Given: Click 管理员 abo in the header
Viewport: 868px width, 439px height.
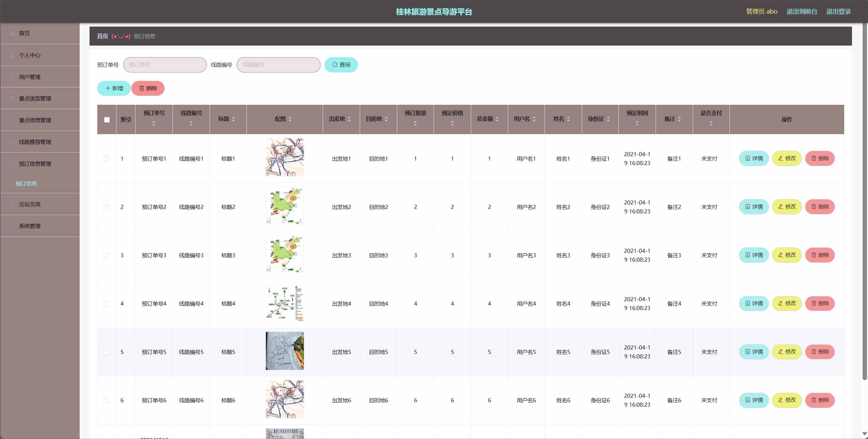Looking at the screenshot, I should (762, 12).
